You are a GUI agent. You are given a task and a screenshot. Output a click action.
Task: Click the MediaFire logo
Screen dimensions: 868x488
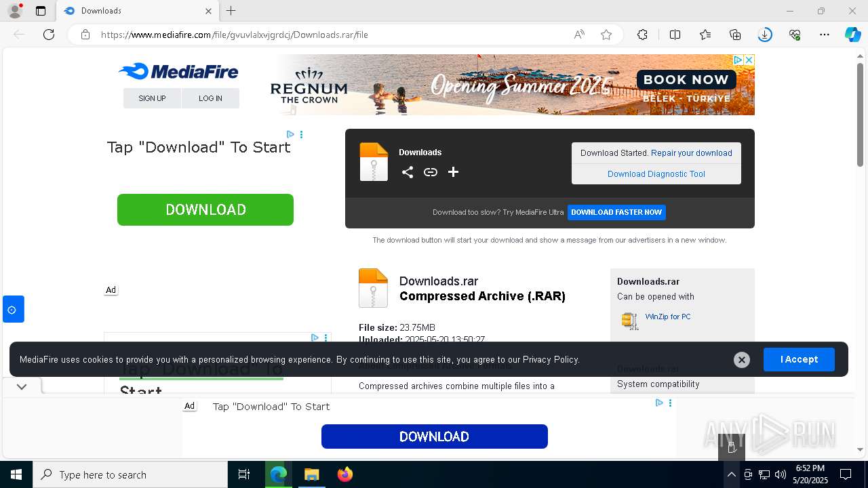(178, 71)
